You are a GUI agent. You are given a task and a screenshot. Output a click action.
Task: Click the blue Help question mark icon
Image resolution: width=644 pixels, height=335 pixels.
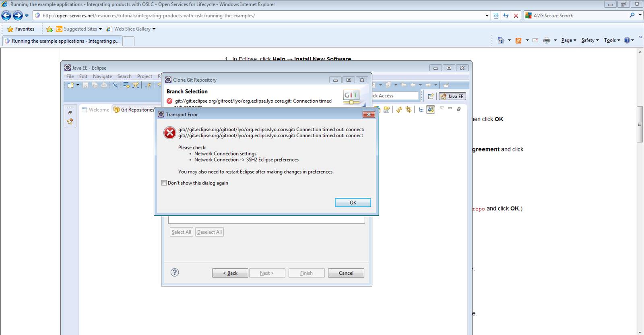[627, 40]
